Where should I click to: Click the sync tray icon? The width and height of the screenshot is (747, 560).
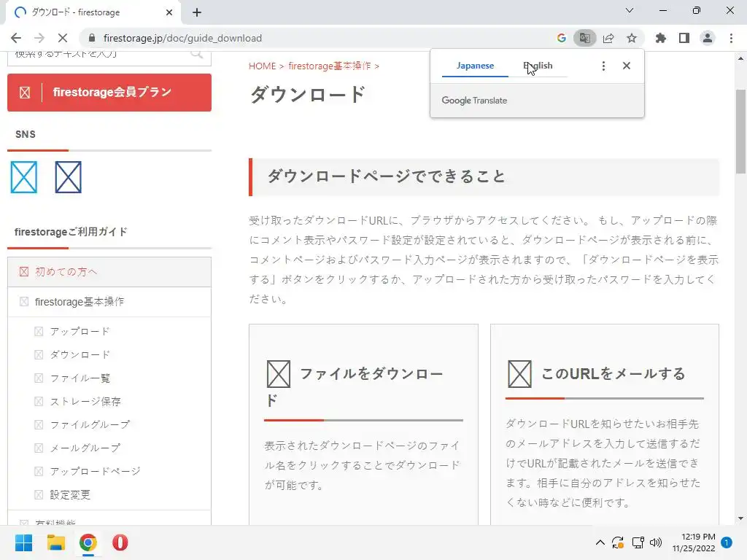coord(618,542)
